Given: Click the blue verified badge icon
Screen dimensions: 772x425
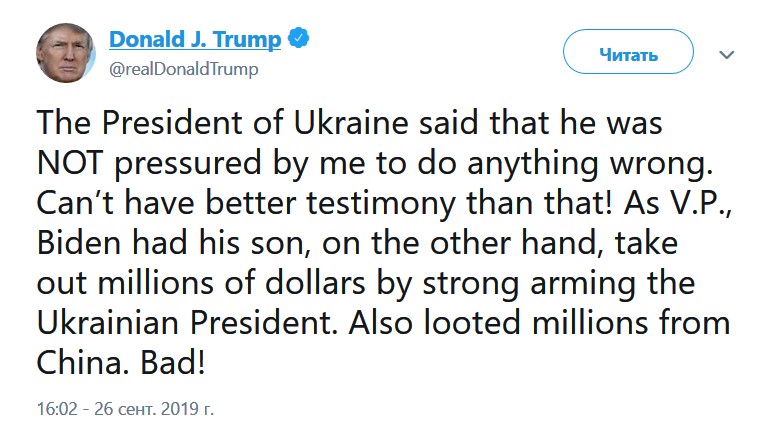Looking at the screenshot, I should [x=298, y=39].
